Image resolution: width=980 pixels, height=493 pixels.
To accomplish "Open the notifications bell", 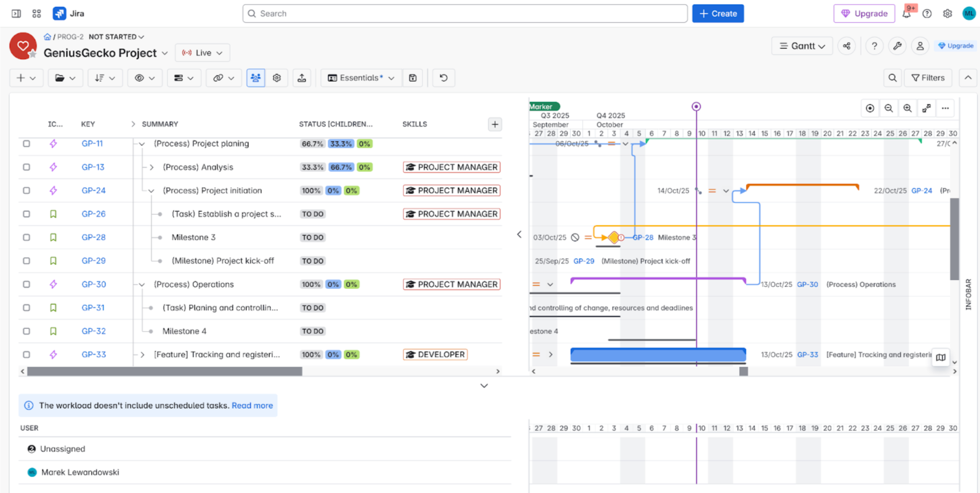I will click(x=906, y=14).
